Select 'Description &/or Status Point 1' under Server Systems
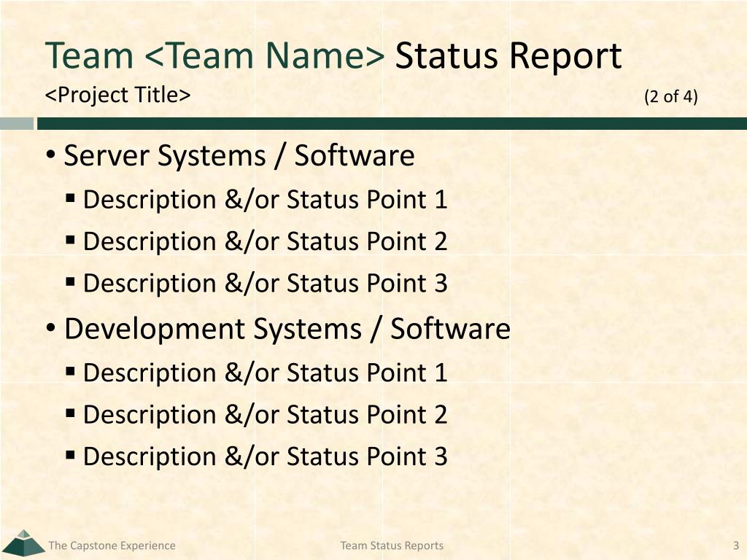747x560 pixels. pos(266,200)
